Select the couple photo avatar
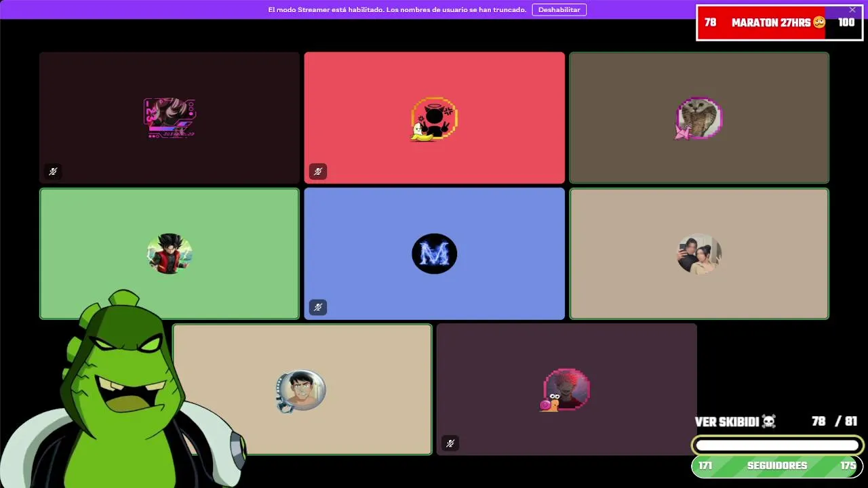The height and width of the screenshot is (488, 868). tap(698, 253)
